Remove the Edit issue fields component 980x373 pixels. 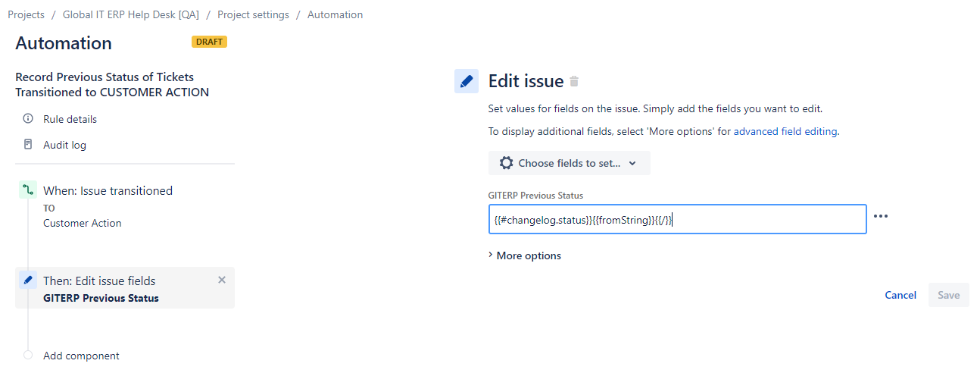[x=222, y=280]
